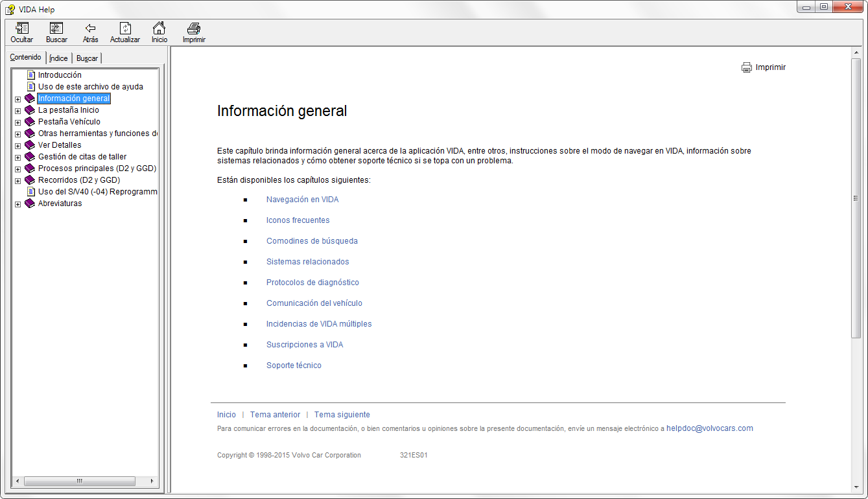Open Suscripciones a VIDA link
Screen dimensions: 868x499
pos(305,345)
